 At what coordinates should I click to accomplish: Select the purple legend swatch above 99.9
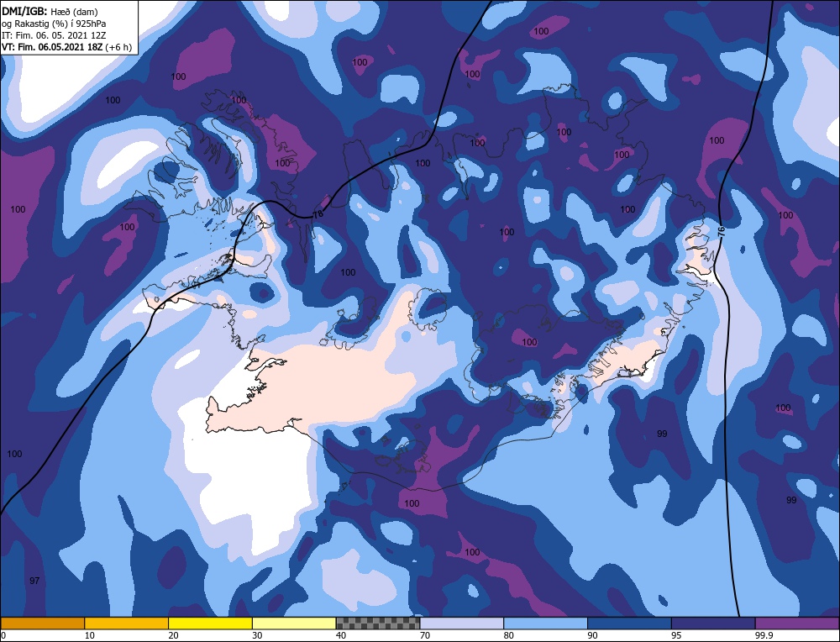797,623
